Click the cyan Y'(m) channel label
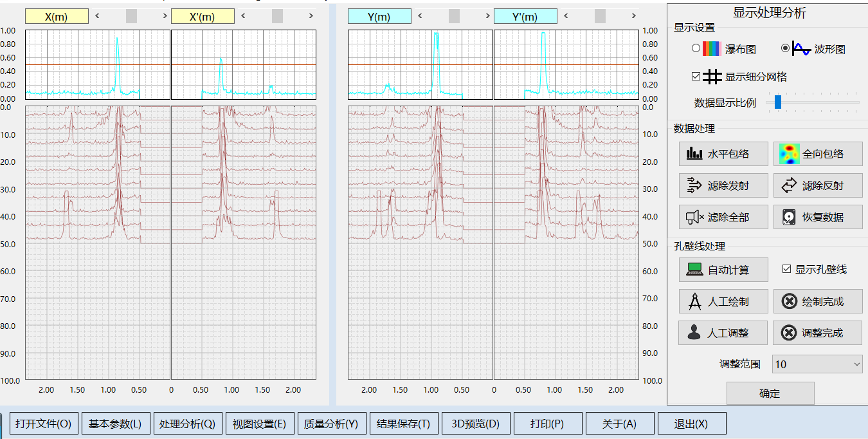This screenshot has height=439, width=868. [525, 17]
